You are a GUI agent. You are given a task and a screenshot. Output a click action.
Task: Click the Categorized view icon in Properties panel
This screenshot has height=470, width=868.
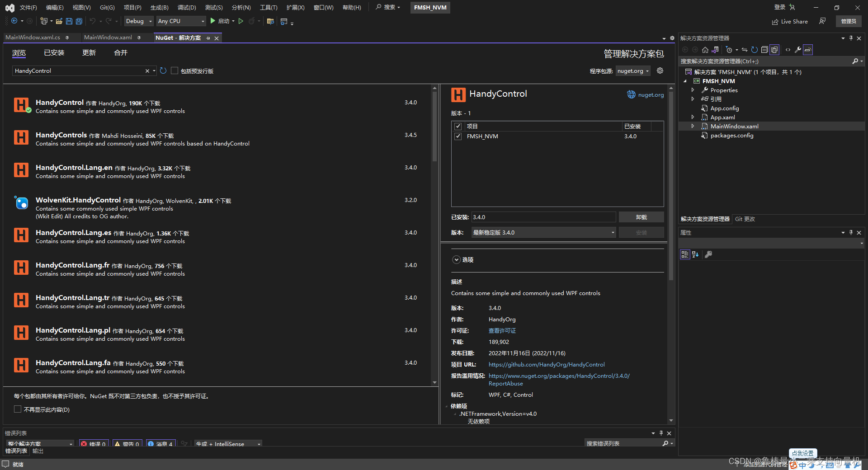pyautogui.click(x=685, y=254)
